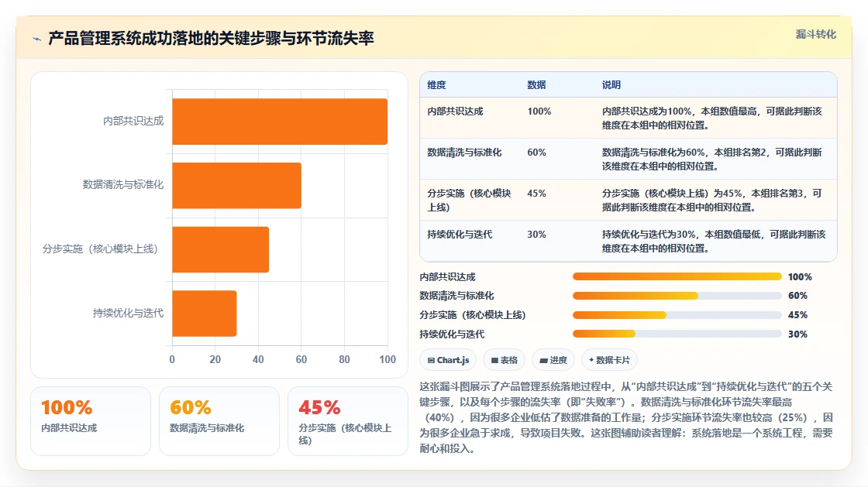Image resolution: width=868 pixels, height=487 pixels.
Task: Click the 60% value in the table
Action: 536,152
